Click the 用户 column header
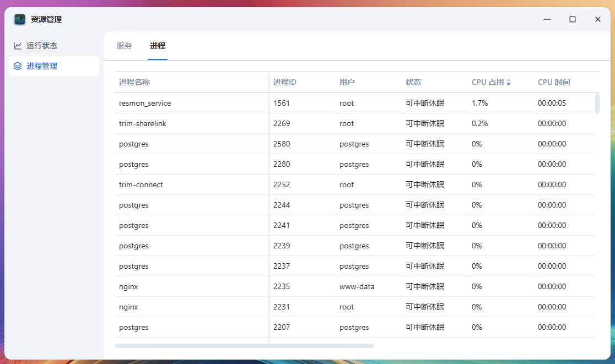This screenshot has width=615, height=364. coord(347,82)
